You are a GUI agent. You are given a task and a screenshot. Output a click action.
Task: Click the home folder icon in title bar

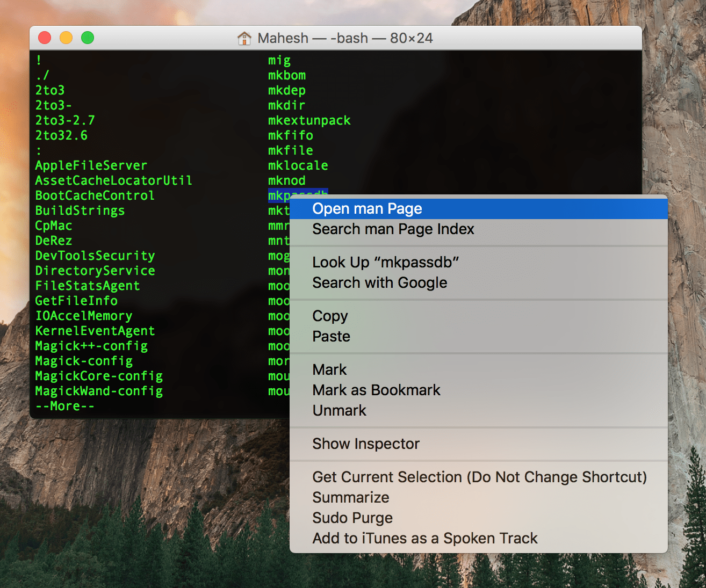point(244,38)
